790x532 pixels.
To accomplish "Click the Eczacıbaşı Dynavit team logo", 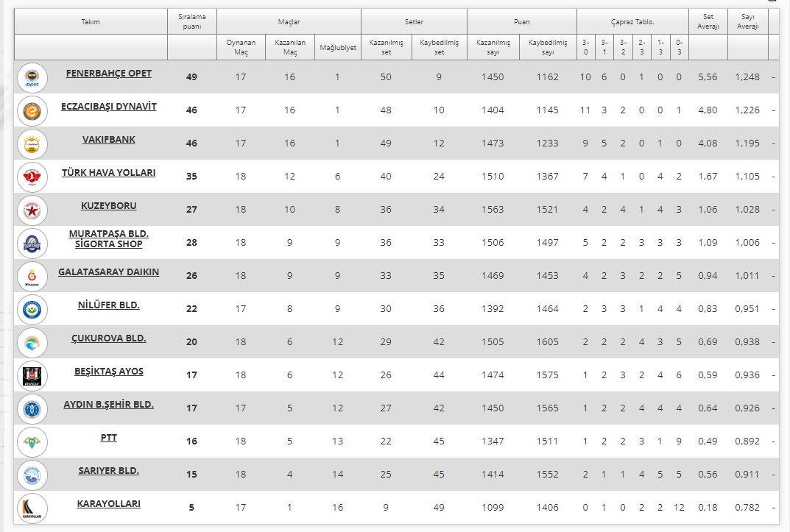I will [32, 110].
